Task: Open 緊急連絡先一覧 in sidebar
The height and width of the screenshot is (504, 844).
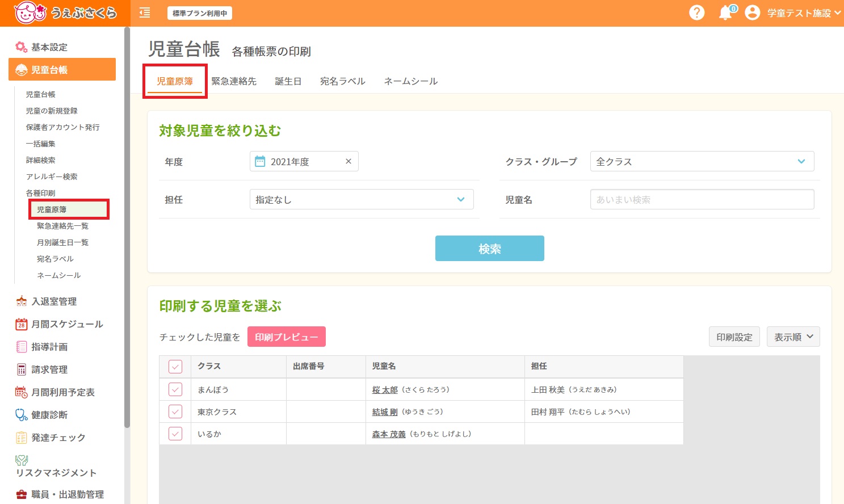Action: pos(62,226)
